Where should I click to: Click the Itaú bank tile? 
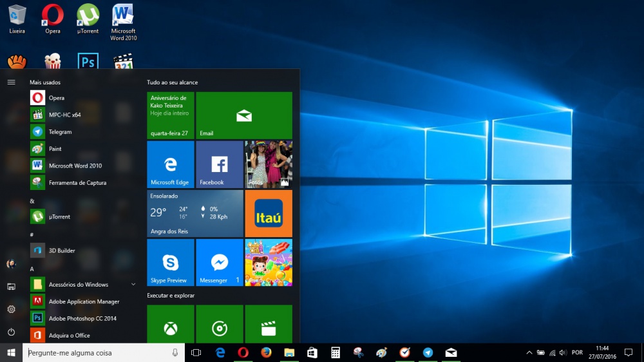tap(268, 213)
